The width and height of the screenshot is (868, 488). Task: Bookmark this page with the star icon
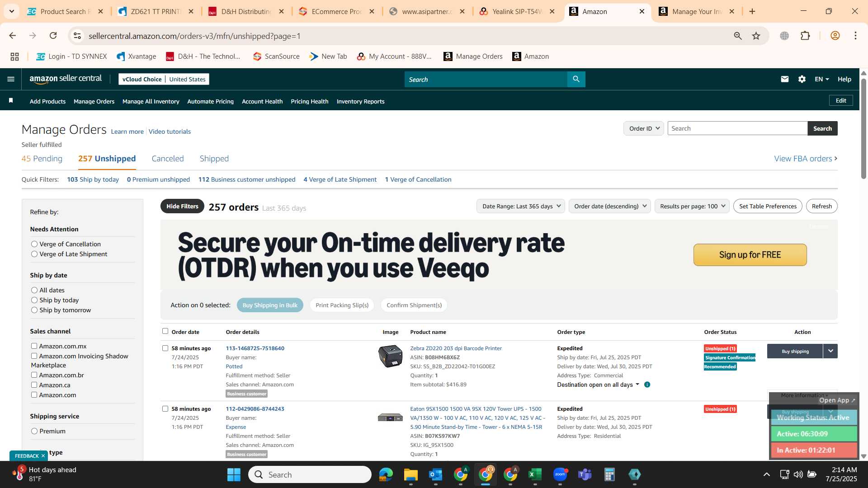point(756,36)
